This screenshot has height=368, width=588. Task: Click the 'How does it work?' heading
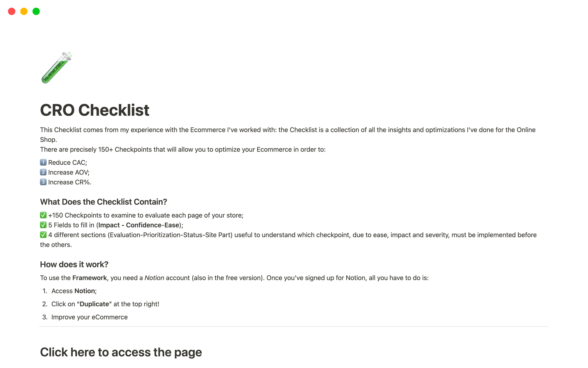click(x=74, y=264)
